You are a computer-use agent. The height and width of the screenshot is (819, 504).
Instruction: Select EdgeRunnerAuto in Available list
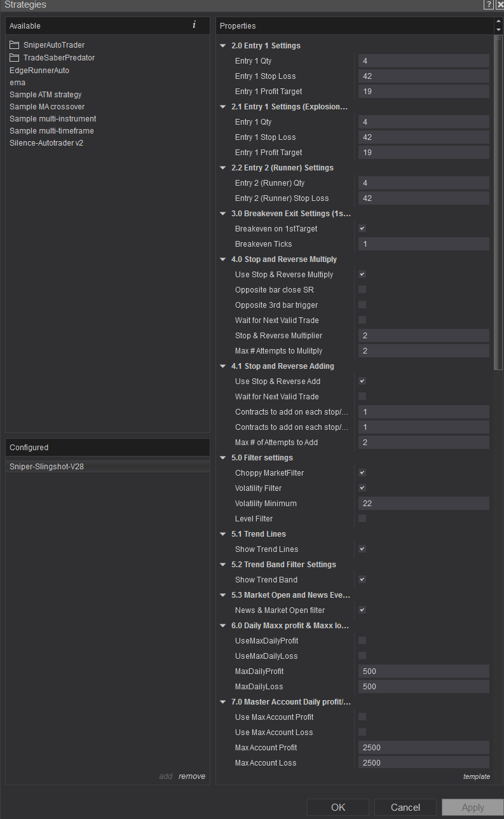(39, 71)
